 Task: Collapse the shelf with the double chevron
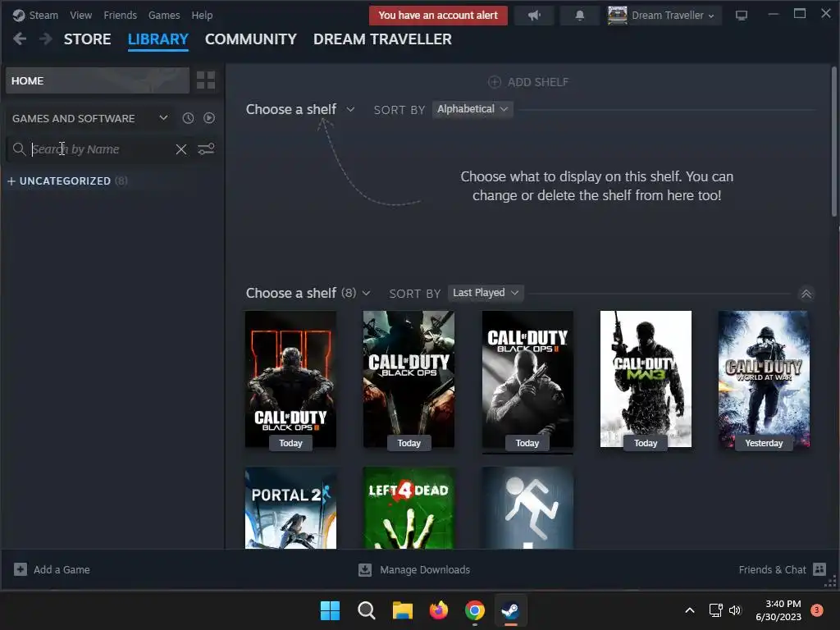point(806,294)
